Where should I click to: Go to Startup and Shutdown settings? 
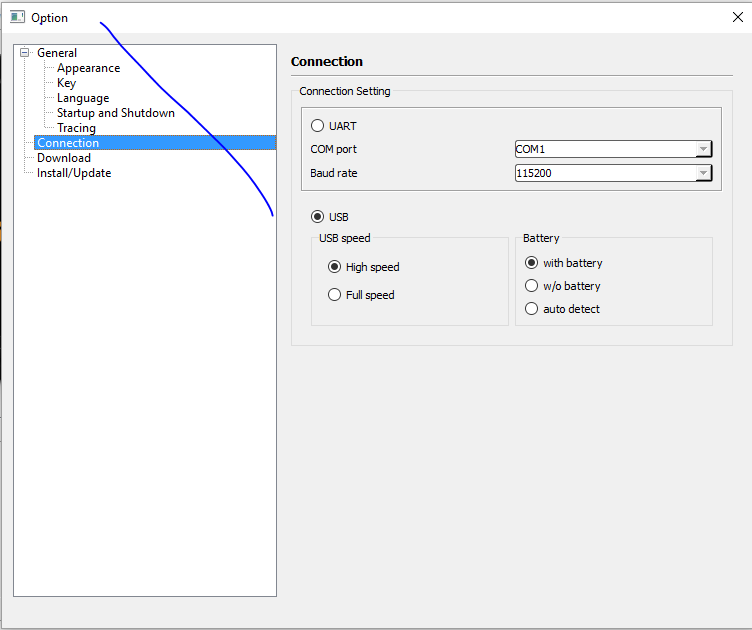115,113
